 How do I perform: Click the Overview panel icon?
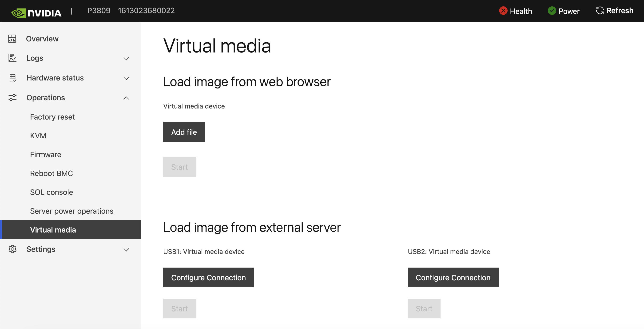coord(12,39)
